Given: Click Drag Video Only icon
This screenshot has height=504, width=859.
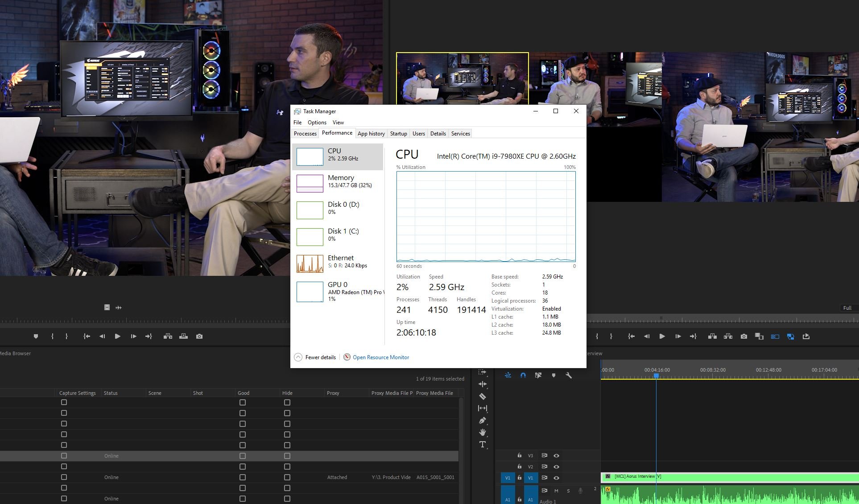Looking at the screenshot, I should [107, 307].
